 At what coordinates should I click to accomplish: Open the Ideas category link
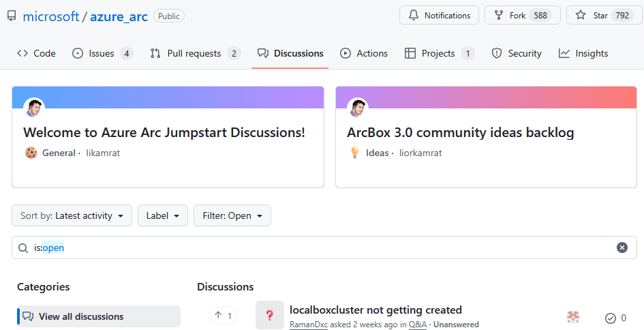click(377, 153)
